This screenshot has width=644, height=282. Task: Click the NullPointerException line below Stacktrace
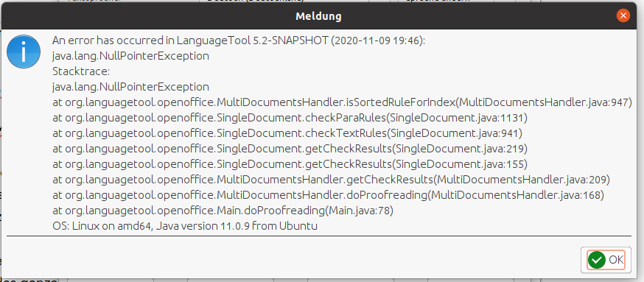point(130,87)
